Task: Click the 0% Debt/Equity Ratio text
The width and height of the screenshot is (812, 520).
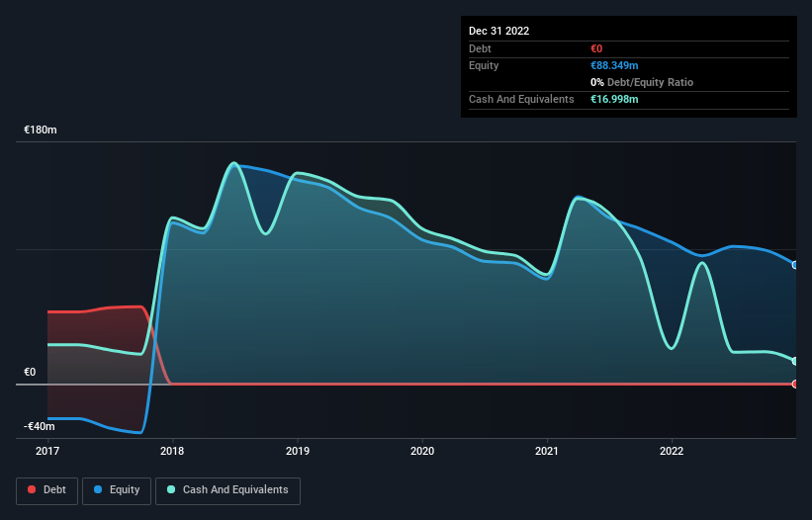Action: pos(642,82)
